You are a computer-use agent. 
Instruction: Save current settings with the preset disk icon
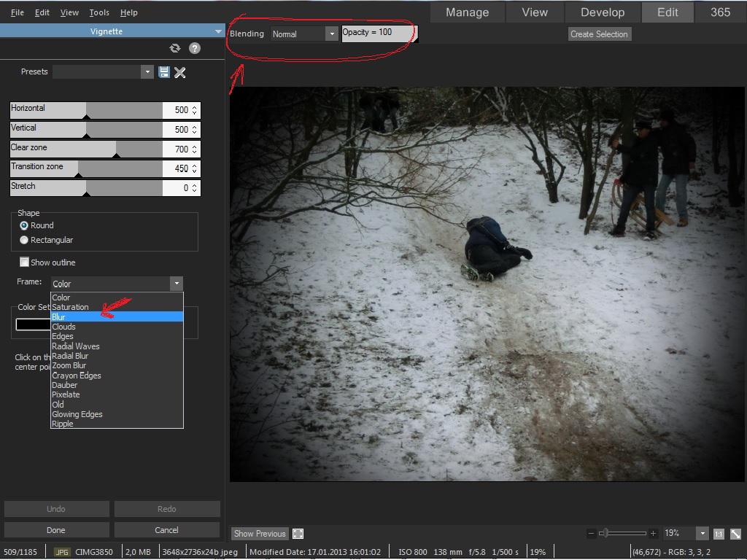point(163,71)
